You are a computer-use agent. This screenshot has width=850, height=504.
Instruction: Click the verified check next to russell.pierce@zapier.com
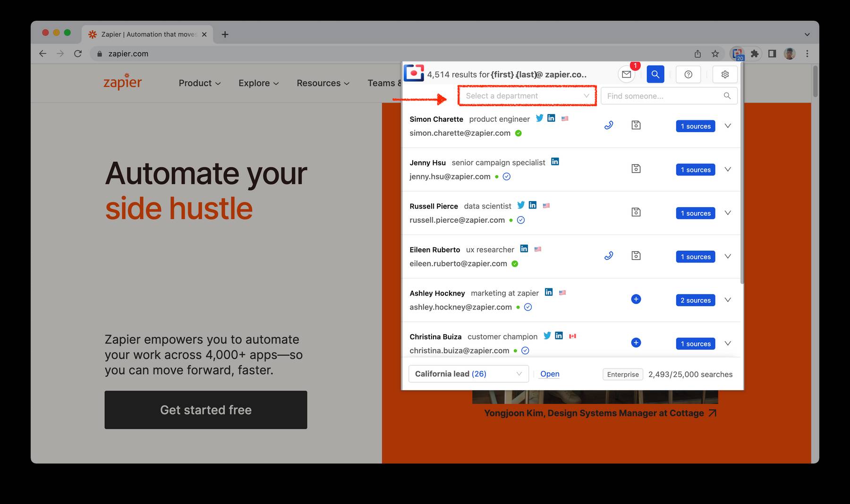tap(521, 220)
